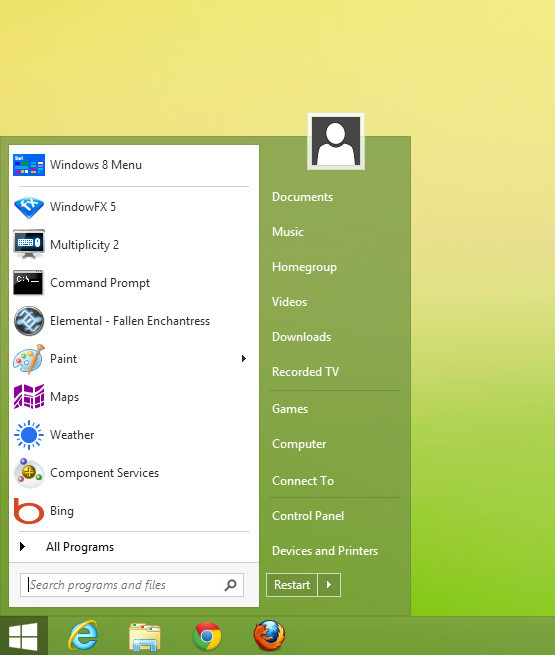Click the orange Bing logo icon
Viewport: 555px width, 655px height.
click(29, 511)
